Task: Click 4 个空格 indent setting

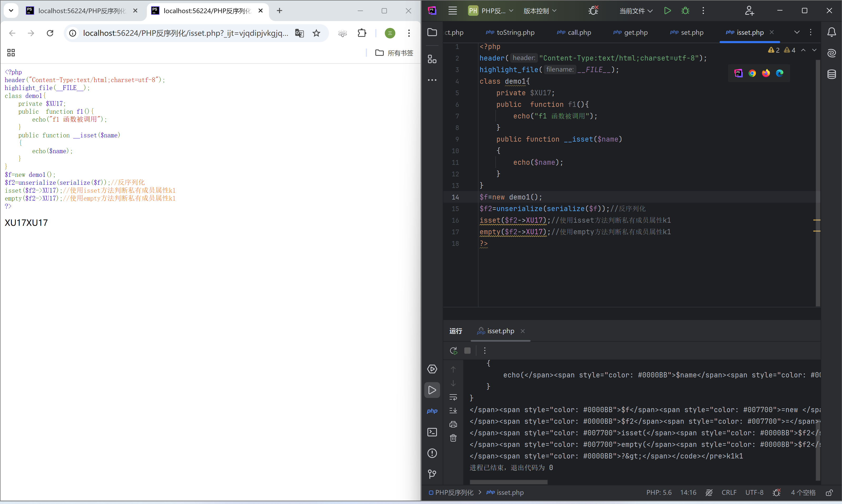Action: coord(803,492)
